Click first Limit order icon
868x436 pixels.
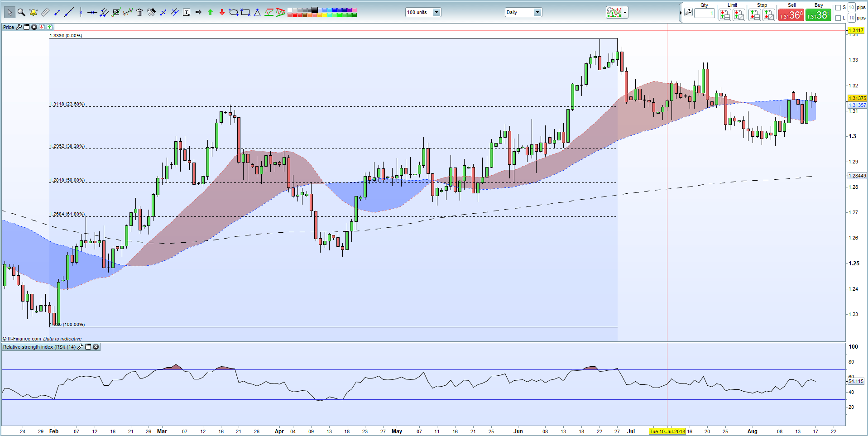pyautogui.click(x=724, y=15)
